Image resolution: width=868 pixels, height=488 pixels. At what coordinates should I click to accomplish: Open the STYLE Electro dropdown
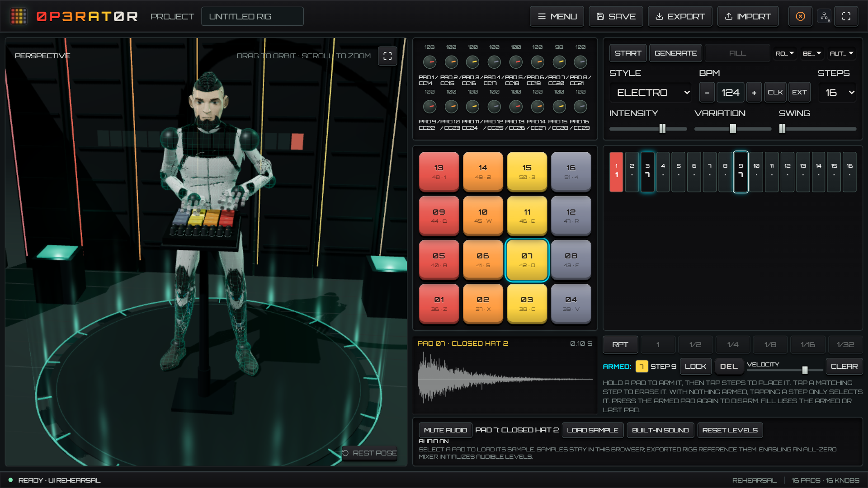(x=651, y=93)
